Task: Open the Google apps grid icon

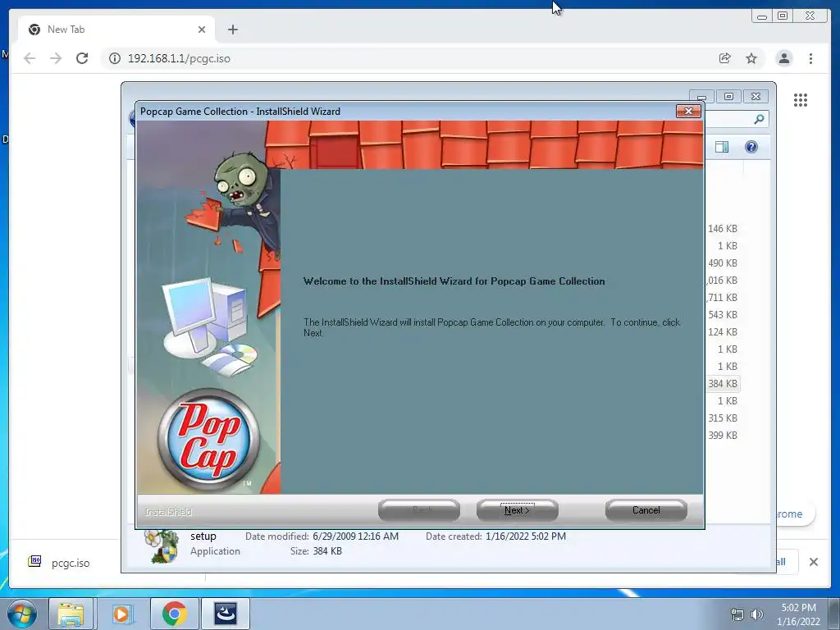Action: 801,99
